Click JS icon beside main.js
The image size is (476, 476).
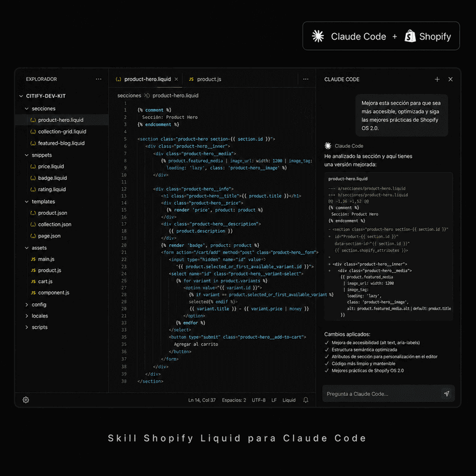[x=33, y=259]
